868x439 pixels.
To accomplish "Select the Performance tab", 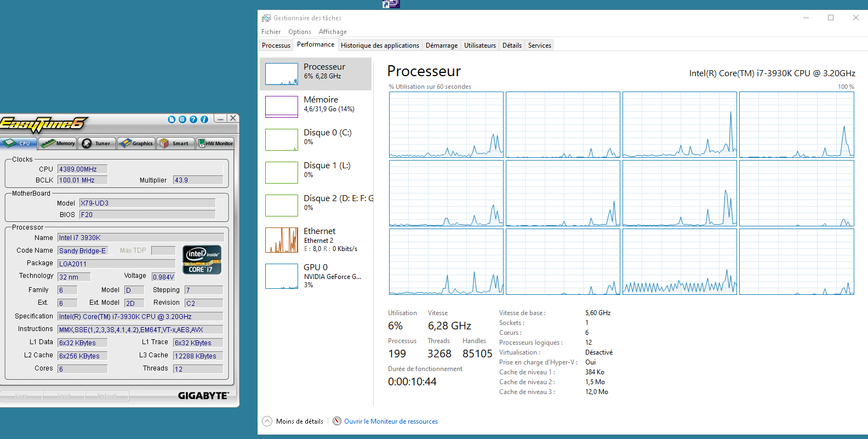I will click(316, 44).
